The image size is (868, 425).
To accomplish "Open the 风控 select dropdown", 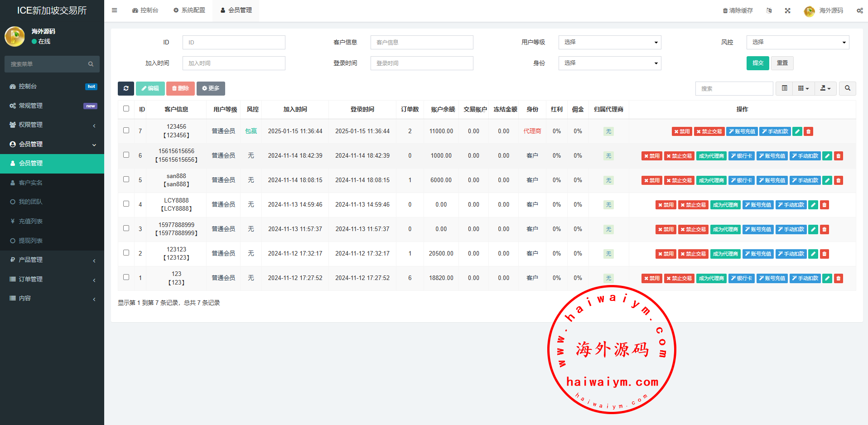I will (797, 42).
